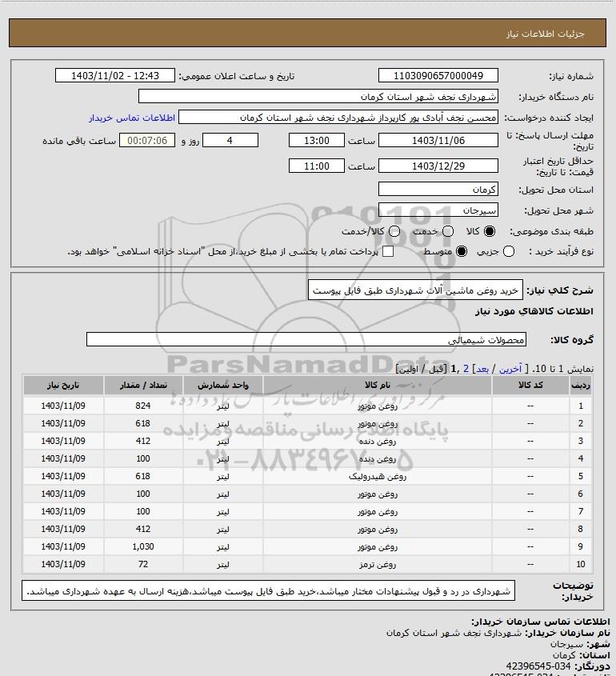The width and height of the screenshot is (616, 676).
Task: Click the price validity date 1403/12/29
Action: coord(438,166)
